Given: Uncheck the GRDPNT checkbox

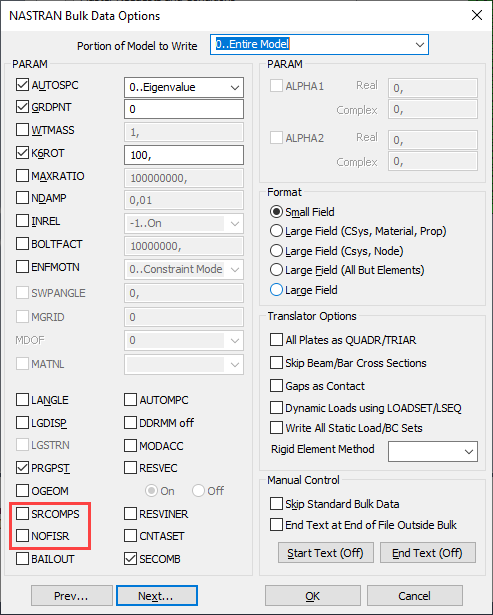Looking at the screenshot, I should pyautogui.click(x=22, y=107).
